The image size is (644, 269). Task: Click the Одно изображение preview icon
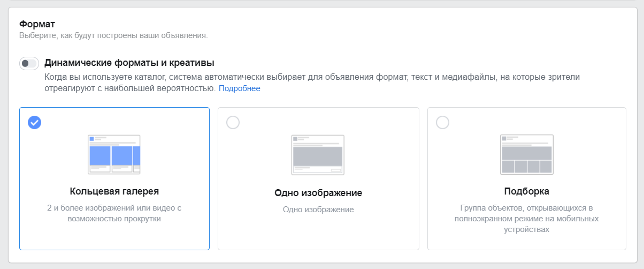click(318, 154)
